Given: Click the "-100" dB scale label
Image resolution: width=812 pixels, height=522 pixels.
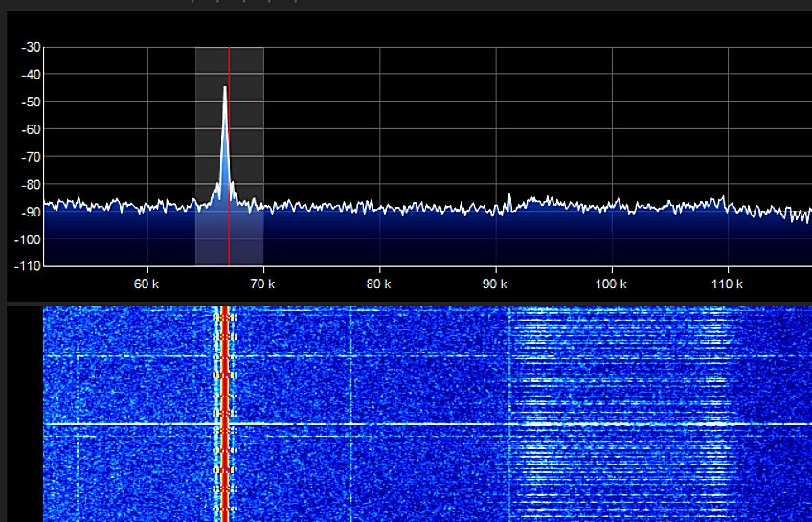Looking at the screenshot, I should pos(28,238).
